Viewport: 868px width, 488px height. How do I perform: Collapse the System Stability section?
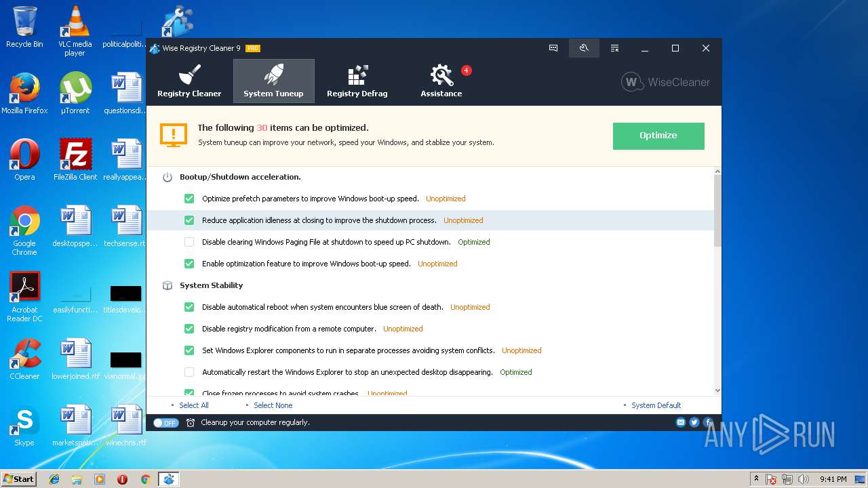click(211, 285)
